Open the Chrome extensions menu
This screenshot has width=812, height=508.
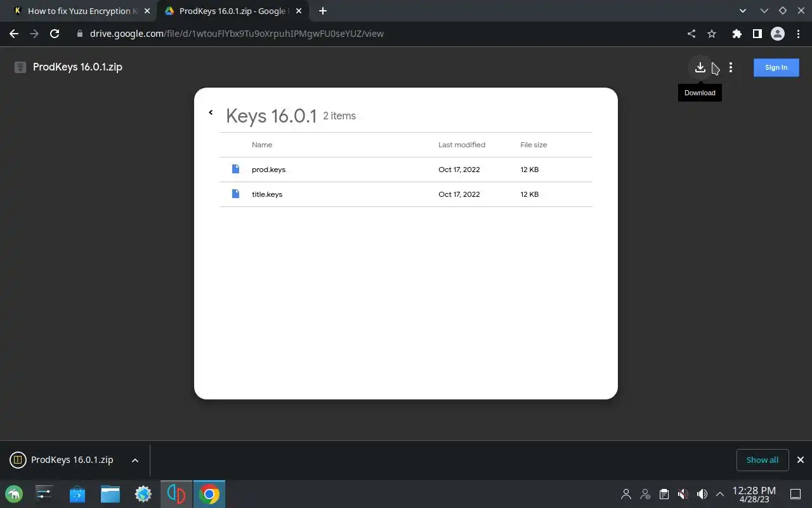(x=737, y=34)
